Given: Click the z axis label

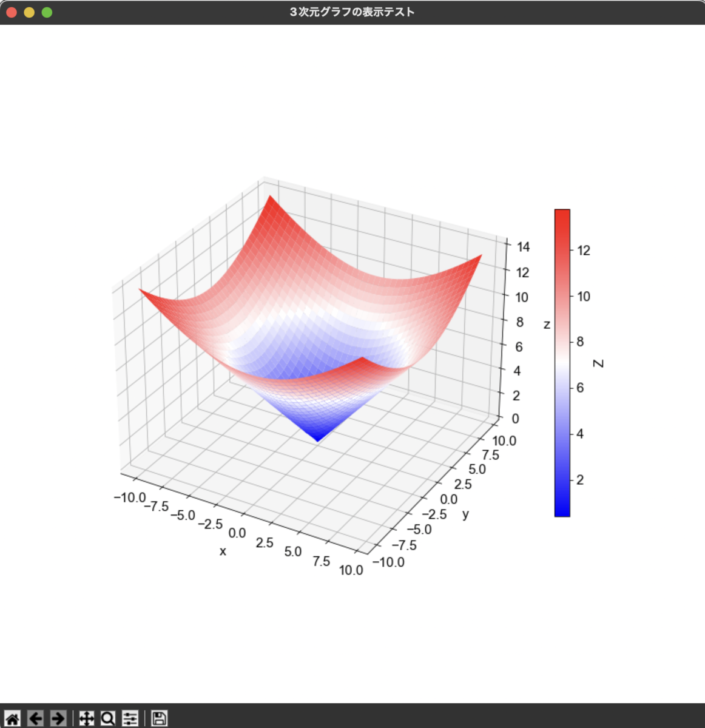Looking at the screenshot, I should coord(547,325).
